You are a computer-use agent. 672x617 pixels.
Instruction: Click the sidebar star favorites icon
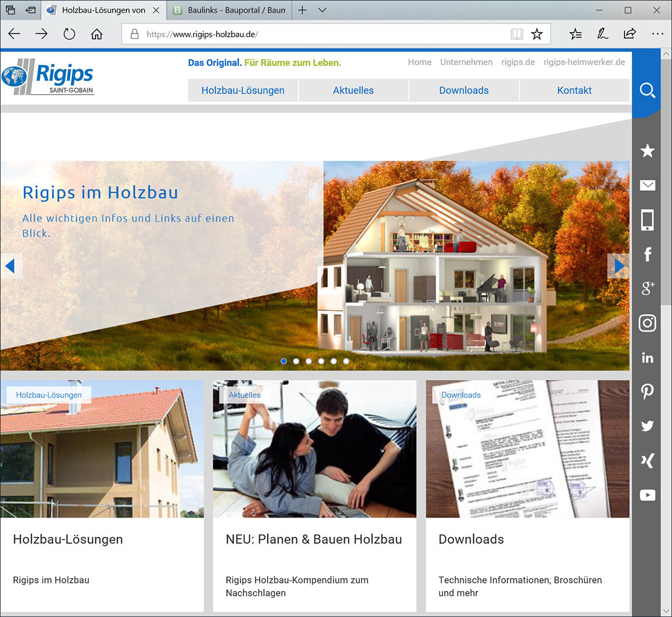(647, 150)
